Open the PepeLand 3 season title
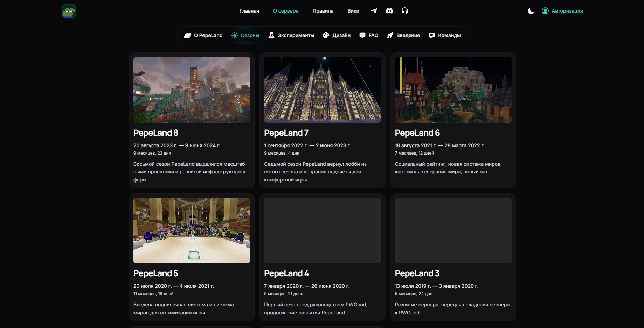This screenshot has height=328, width=644. pyautogui.click(x=417, y=273)
